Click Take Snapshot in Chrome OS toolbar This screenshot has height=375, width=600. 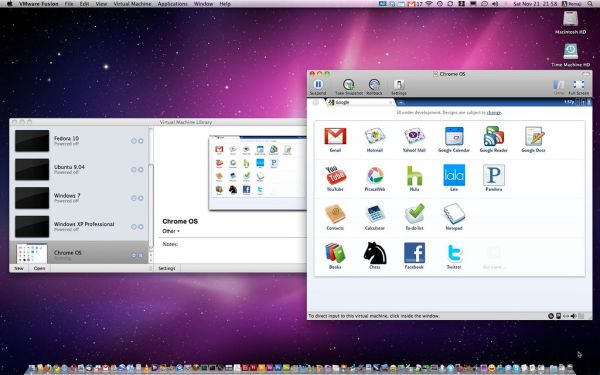349,87
